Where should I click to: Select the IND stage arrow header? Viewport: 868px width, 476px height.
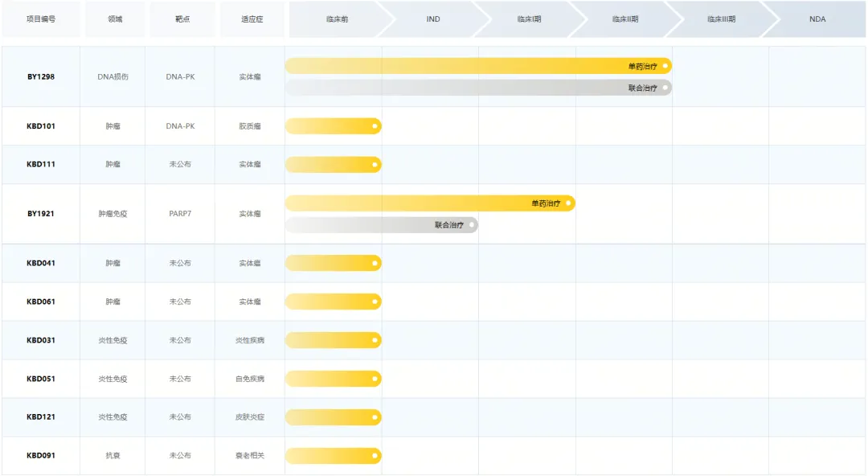pyautogui.click(x=433, y=19)
